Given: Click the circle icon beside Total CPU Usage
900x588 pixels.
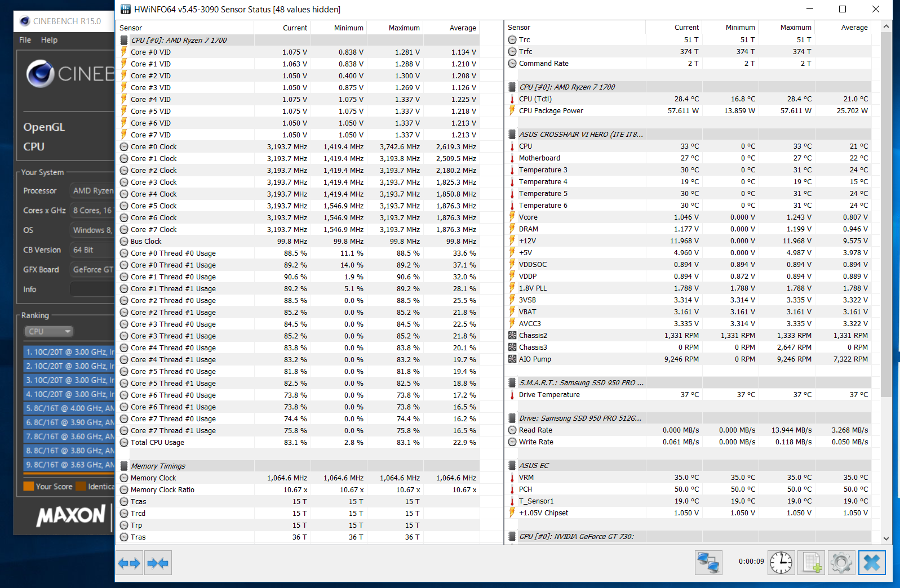Looking at the screenshot, I should [x=124, y=442].
